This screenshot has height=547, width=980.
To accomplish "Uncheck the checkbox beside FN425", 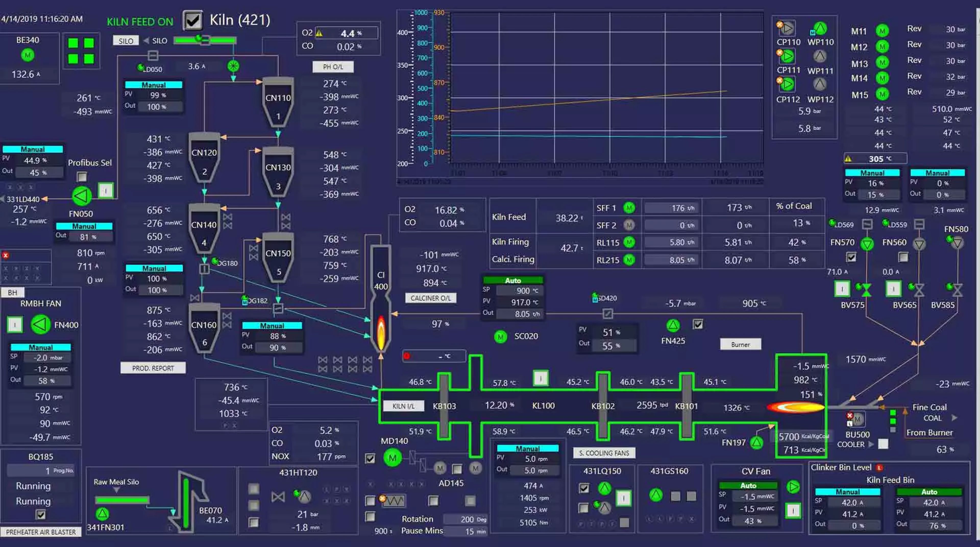I will 698,324.
